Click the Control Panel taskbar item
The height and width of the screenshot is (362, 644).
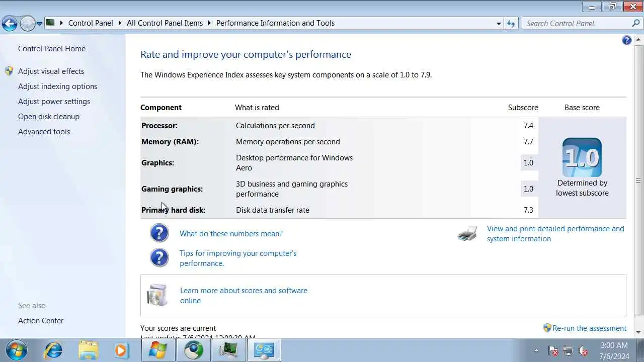[264, 350]
